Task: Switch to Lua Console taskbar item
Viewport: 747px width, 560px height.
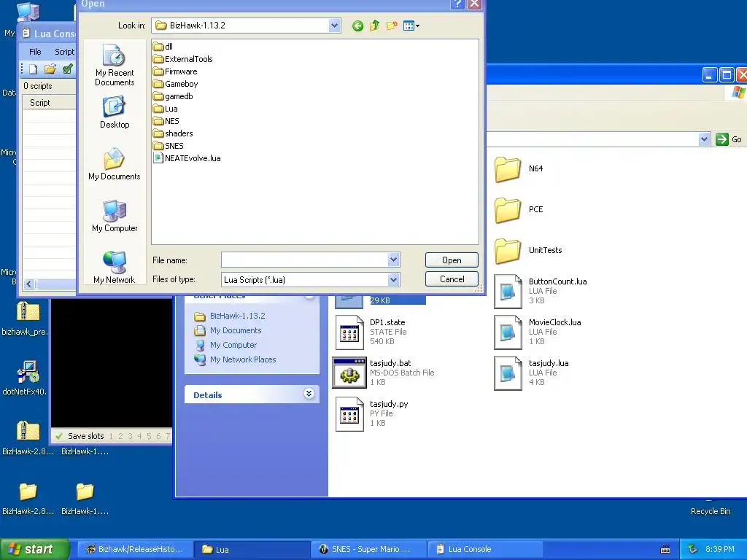Action: pos(485,549)
